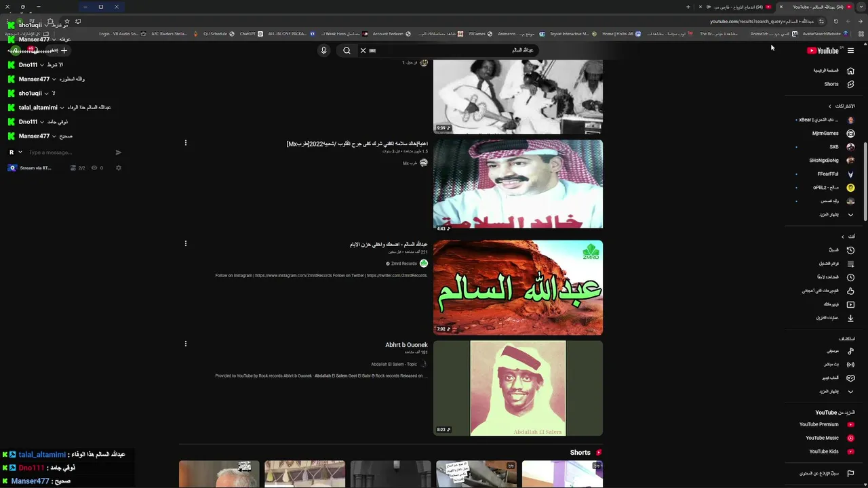Go to YouTube home via the logo
The image size is (868, 488).
coord(823,50)
